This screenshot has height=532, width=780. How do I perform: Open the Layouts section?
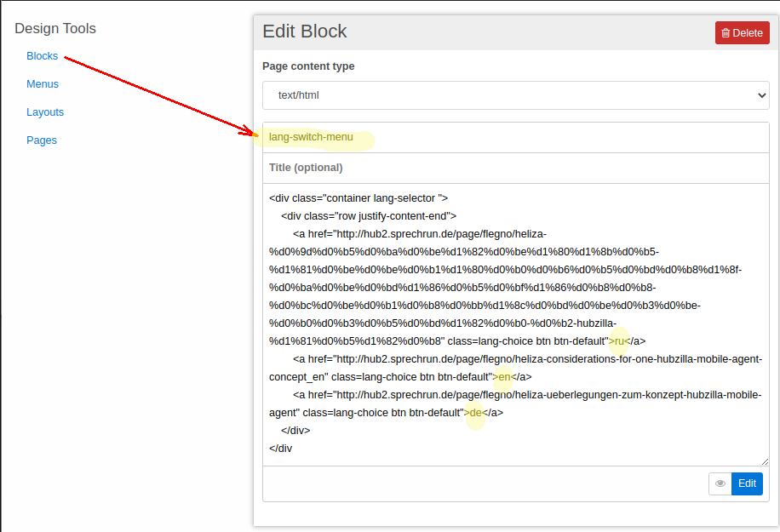[45, 112]
